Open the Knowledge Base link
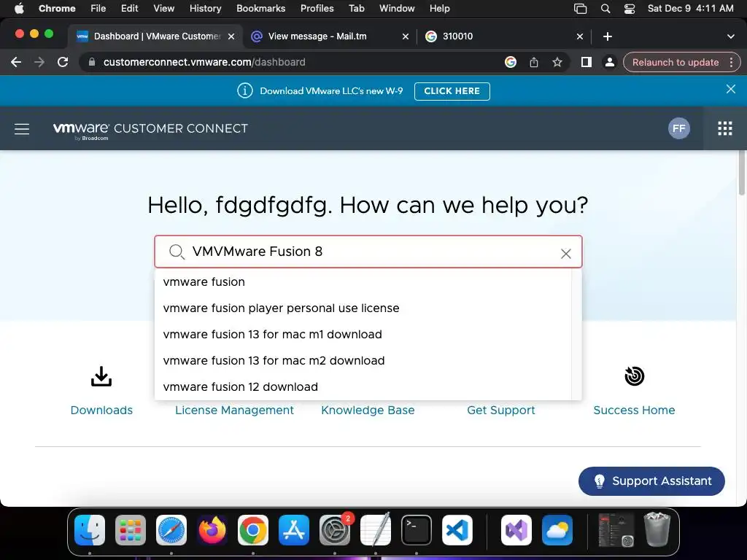The image size is (747, 560). pos(368,410)
